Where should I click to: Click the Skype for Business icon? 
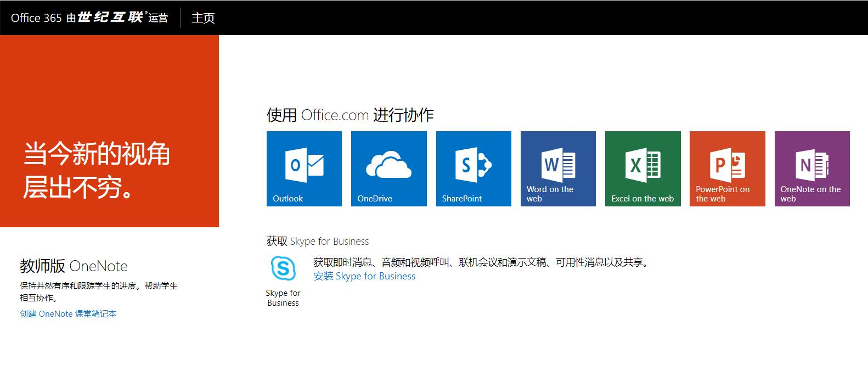[283, 269]
